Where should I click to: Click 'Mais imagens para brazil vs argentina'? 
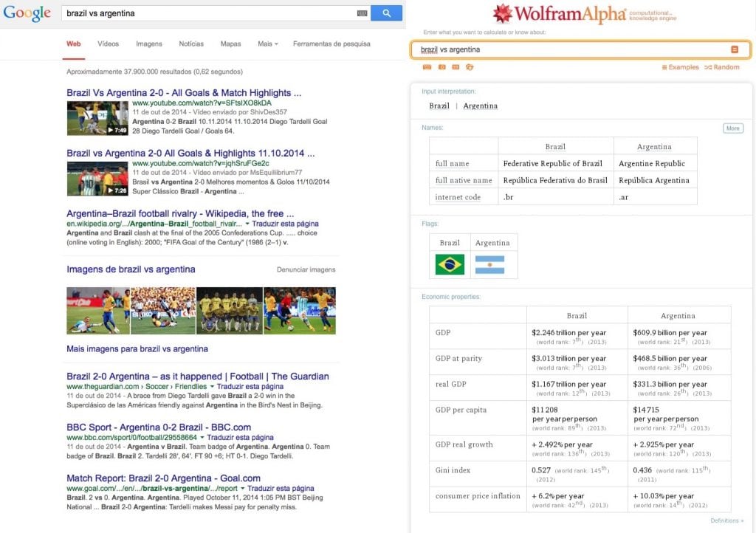137,349
